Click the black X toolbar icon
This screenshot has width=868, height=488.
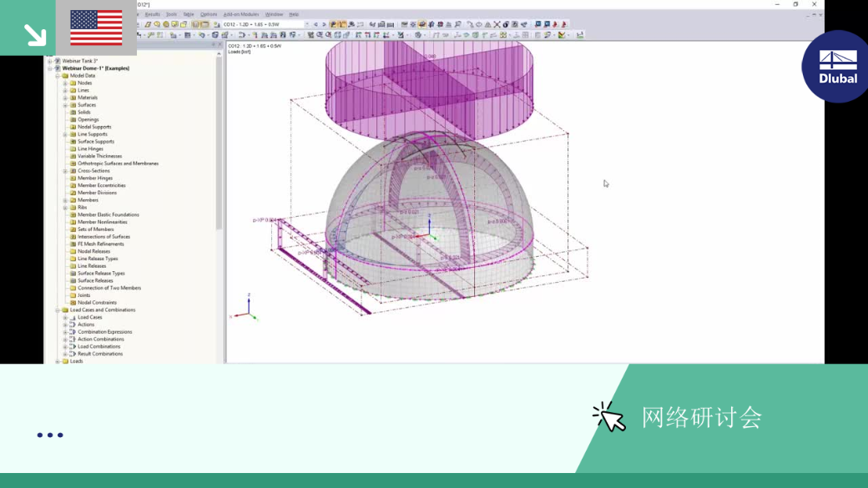[x=497, y=24]
